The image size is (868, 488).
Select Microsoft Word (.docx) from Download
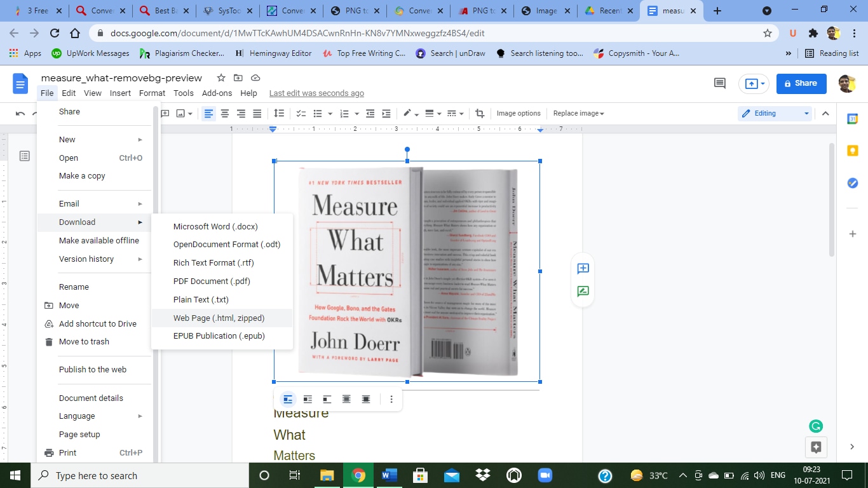tap(215, 226)
